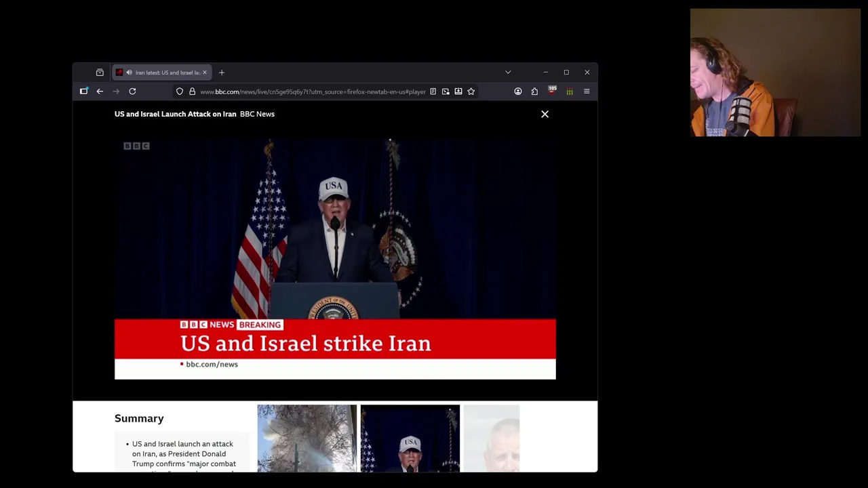
Task: Open Firefox View recent browsing icon
Action: point(100,73)
